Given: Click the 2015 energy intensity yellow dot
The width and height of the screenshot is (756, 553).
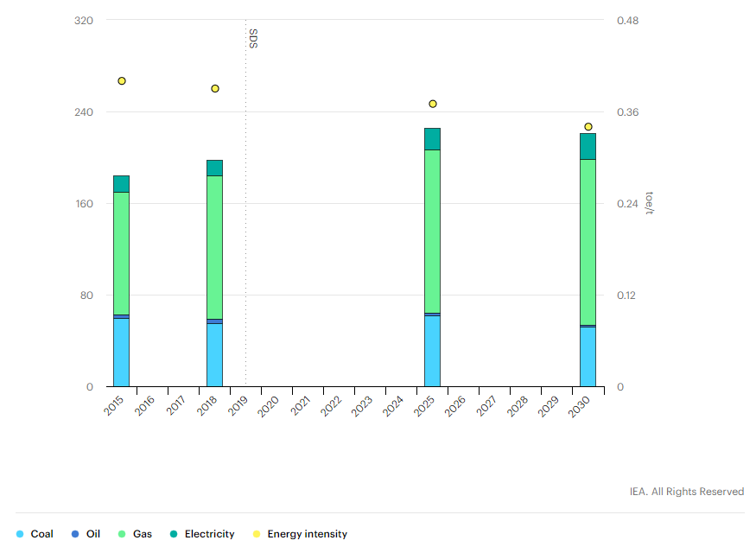Looking at the screenshot, I should pyautogui.click(x=122, y=81).
